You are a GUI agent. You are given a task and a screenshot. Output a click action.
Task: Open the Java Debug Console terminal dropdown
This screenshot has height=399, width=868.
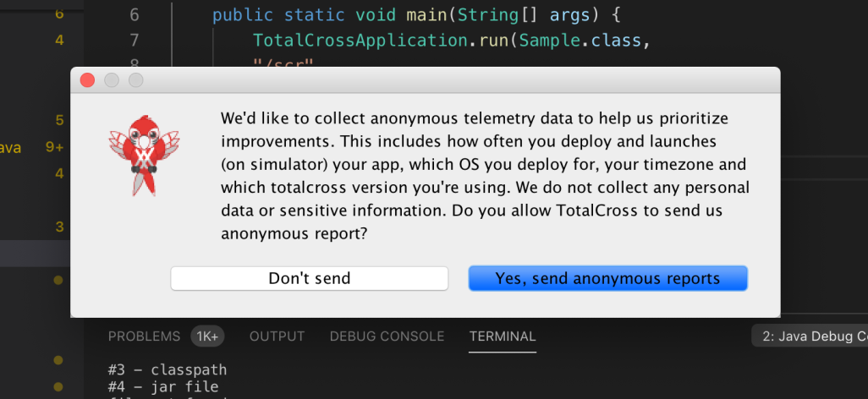(810, 336)
